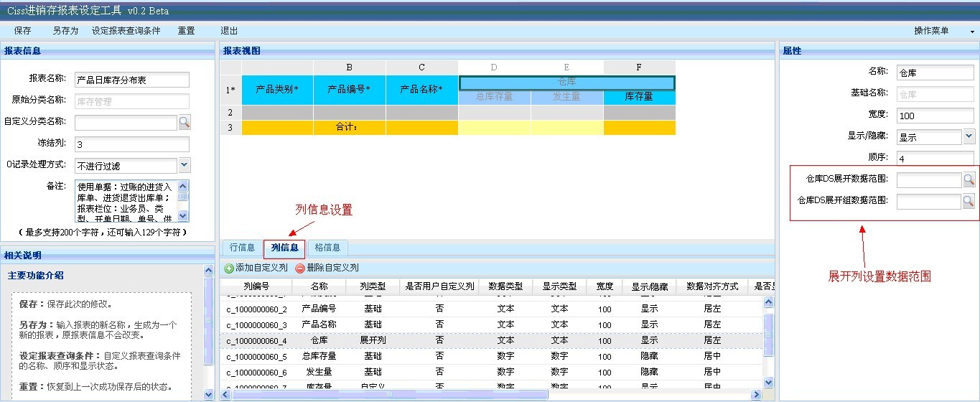Click scroll-down arrow in 备注 text box

[182, 216]
